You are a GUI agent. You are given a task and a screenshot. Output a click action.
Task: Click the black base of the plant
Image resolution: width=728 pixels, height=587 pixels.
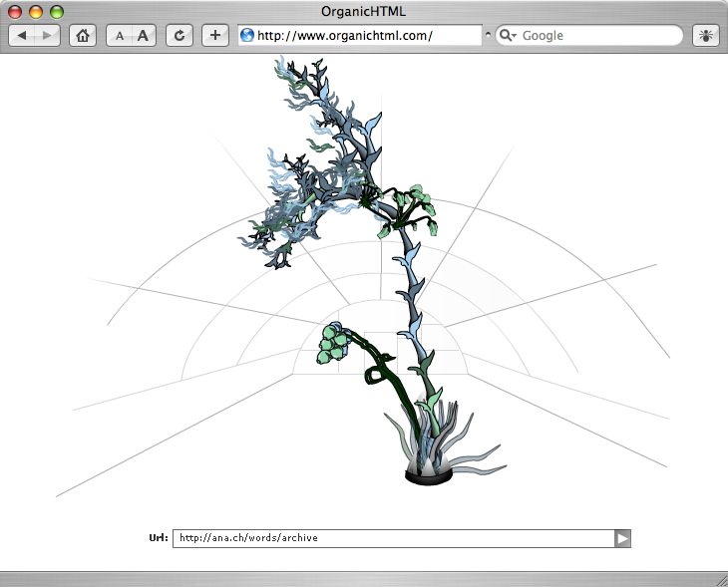[x=429, y=477]
